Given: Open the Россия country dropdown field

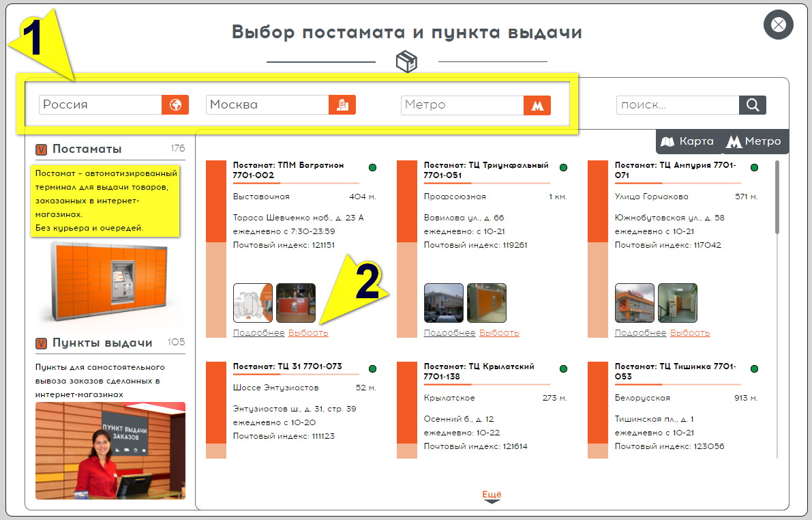Looking at the screenshot, I should (x=100, y=105).
